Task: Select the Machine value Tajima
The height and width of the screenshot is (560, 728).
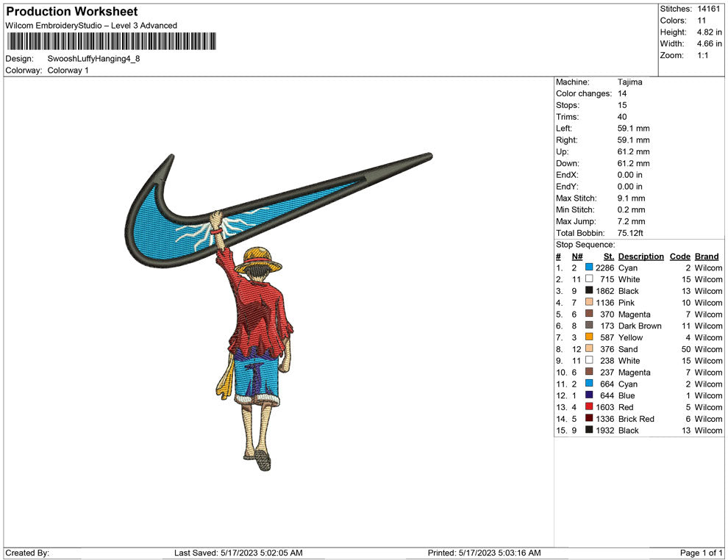Action: 629,82
